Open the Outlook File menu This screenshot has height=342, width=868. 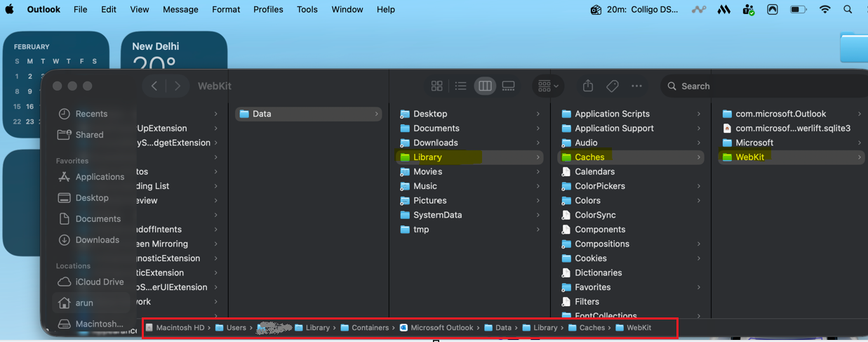coord(81,9)
